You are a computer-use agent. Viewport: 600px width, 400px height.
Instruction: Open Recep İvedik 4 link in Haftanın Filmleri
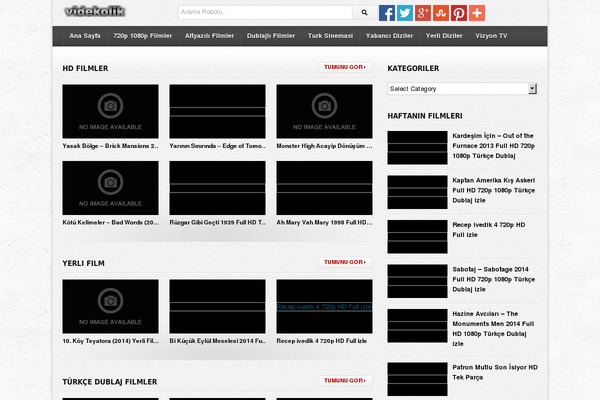click(489, 230)
